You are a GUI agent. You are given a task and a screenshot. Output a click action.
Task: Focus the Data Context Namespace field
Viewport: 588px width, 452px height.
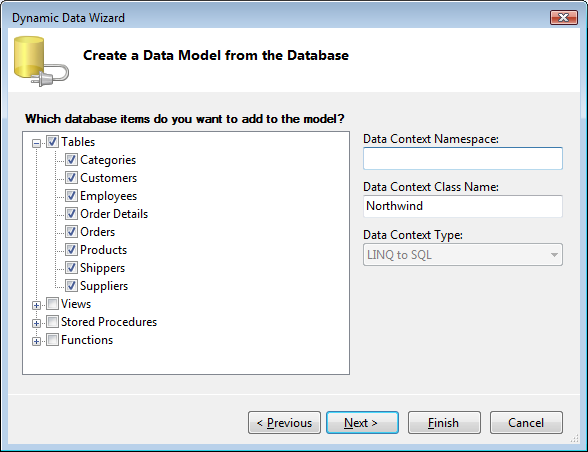[x=463, y=158]
